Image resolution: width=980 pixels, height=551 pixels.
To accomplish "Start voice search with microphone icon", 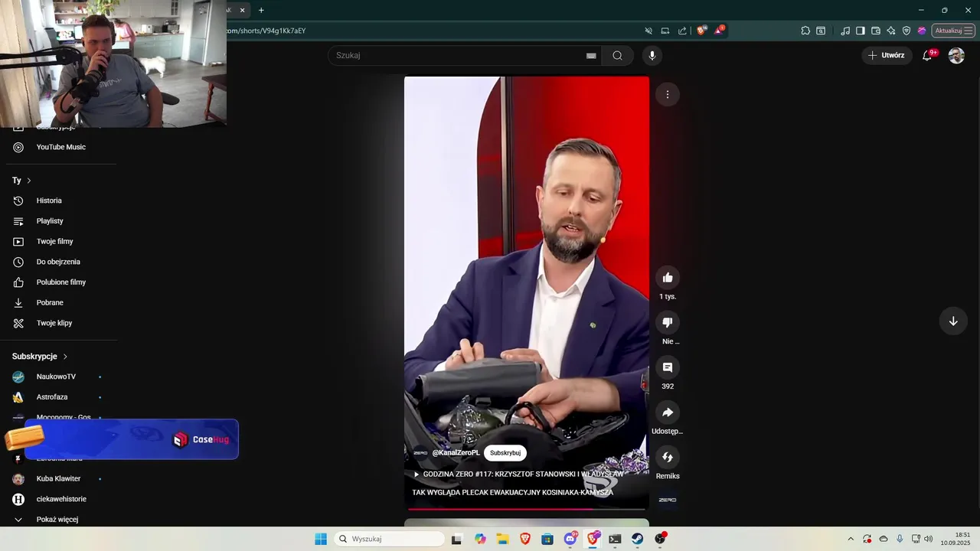I will 652,55.
